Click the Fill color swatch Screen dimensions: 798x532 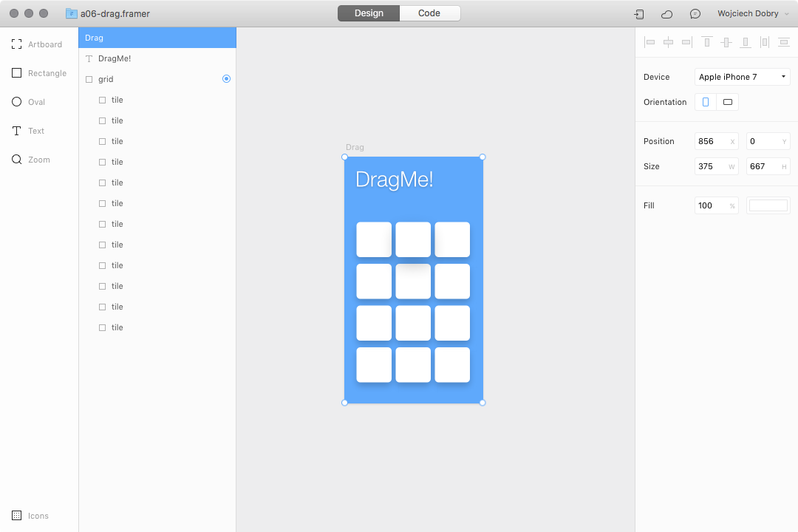click(x=768, y=205)
